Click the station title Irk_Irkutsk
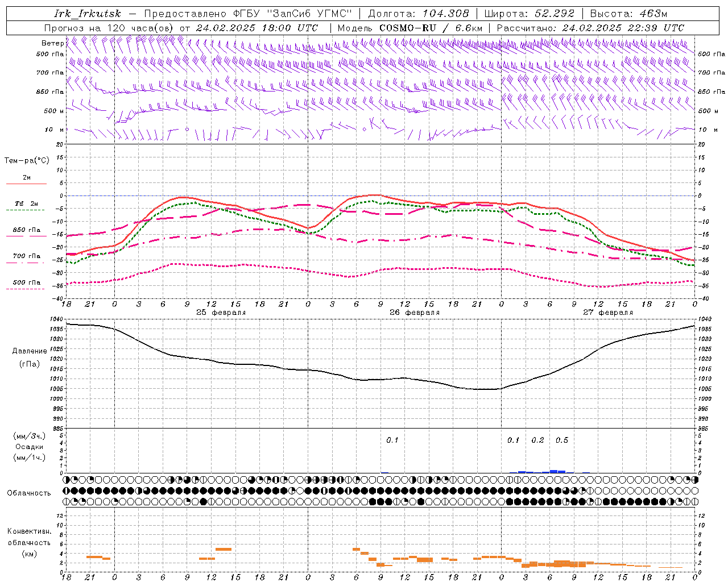 click(88, 14)
